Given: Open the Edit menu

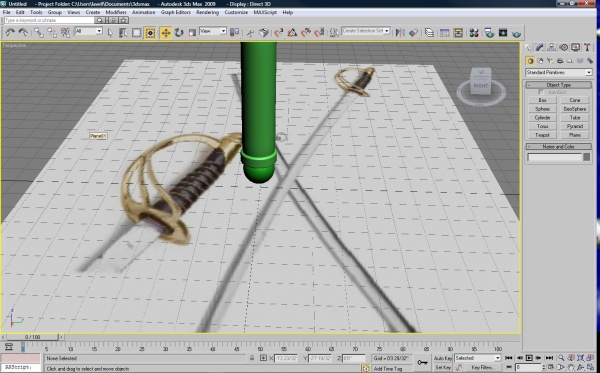Looking at the screenshot, I should coord(20,12).
